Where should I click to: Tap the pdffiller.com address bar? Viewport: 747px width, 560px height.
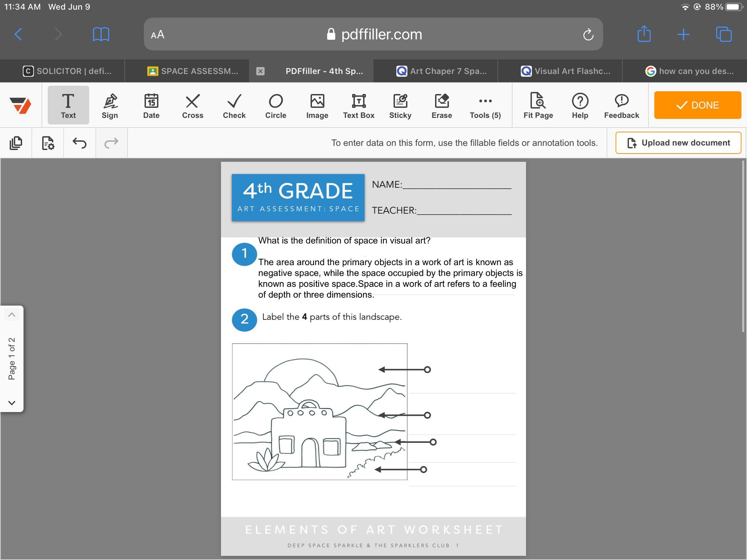373,34
